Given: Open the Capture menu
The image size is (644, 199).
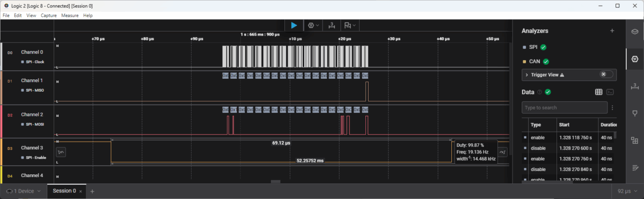Looking at the screenshot, I should click(x=49, y=16).
